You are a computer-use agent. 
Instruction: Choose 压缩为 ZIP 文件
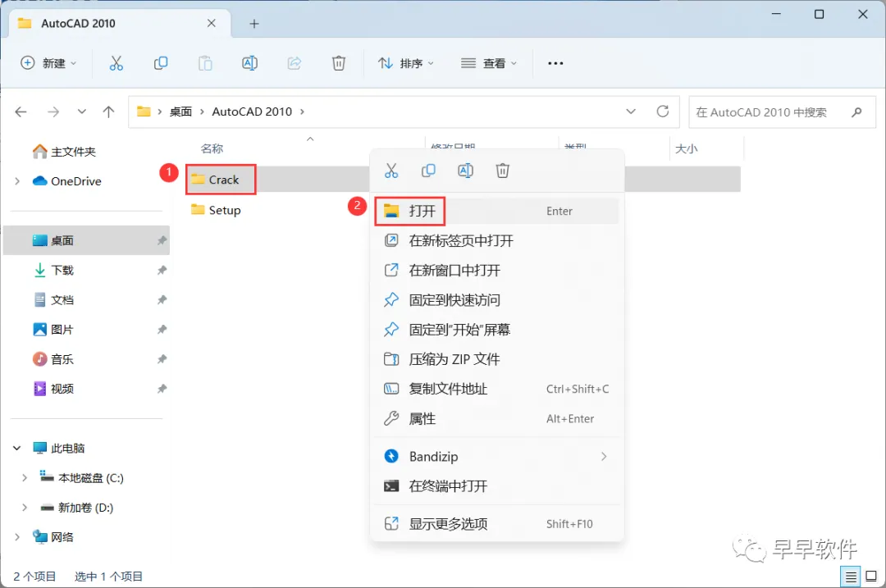click(x=497, y=359)
